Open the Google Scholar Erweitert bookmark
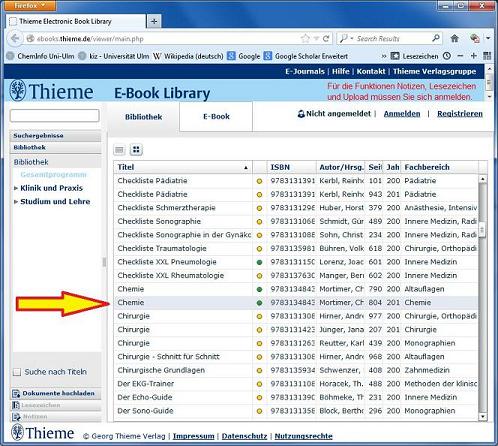The height and width of the screenshot is (446, 498). (x=306, y=56)
